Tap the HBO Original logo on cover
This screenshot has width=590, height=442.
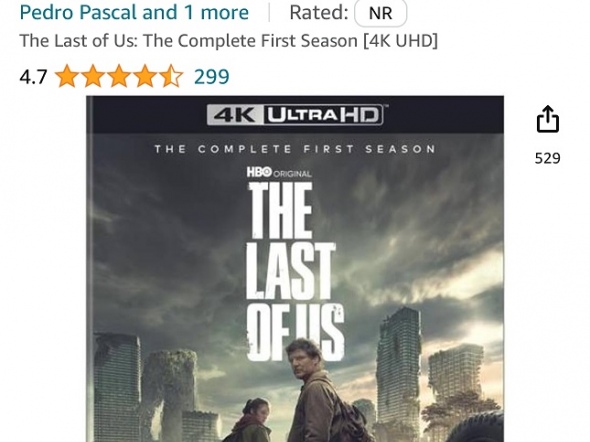tap(279, 173)
